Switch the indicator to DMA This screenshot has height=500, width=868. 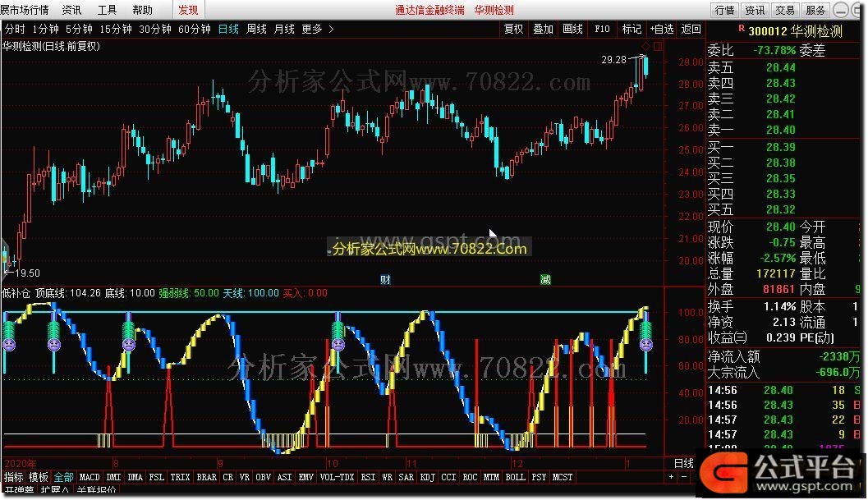135,477
